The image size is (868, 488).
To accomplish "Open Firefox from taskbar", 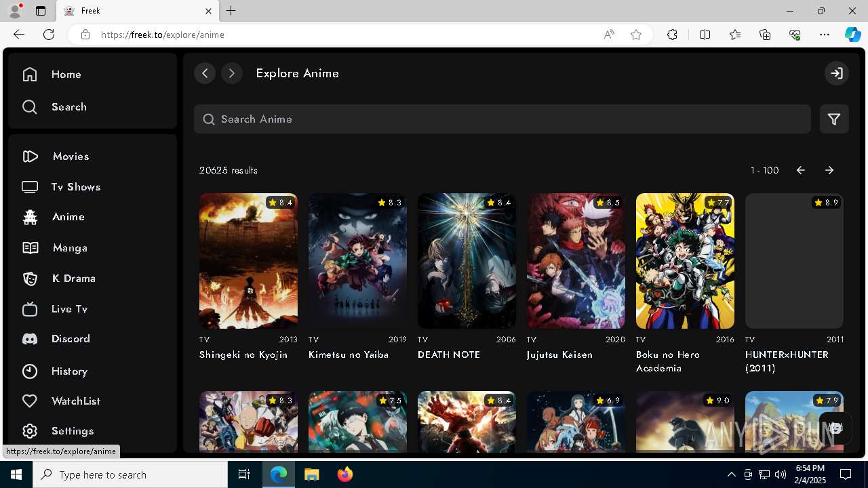I will [345, 474].
